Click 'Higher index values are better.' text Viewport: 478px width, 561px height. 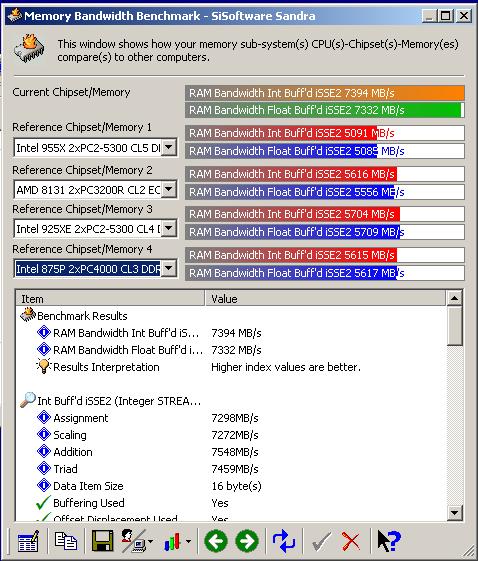(x=286, y=367)
